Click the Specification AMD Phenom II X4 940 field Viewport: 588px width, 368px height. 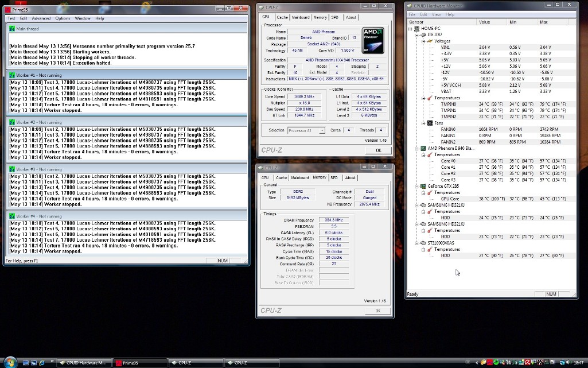(x=337, y=60)
